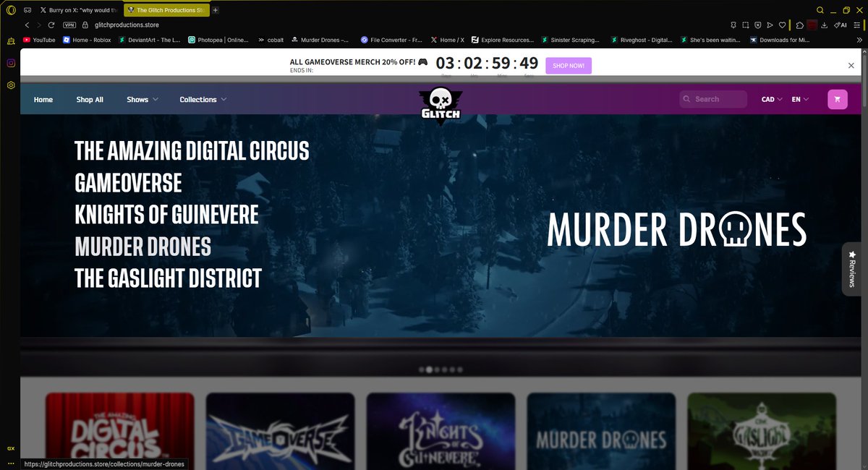
Task: Open the AI assistant button
Action: click(841, 25)
